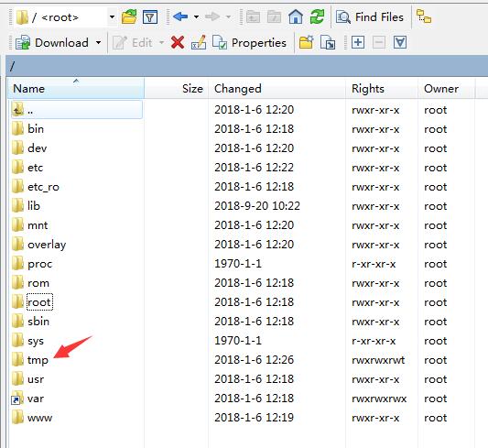Delete selection with the red X icon
This screenshot has height=448, width=488.
pos(178,42)
